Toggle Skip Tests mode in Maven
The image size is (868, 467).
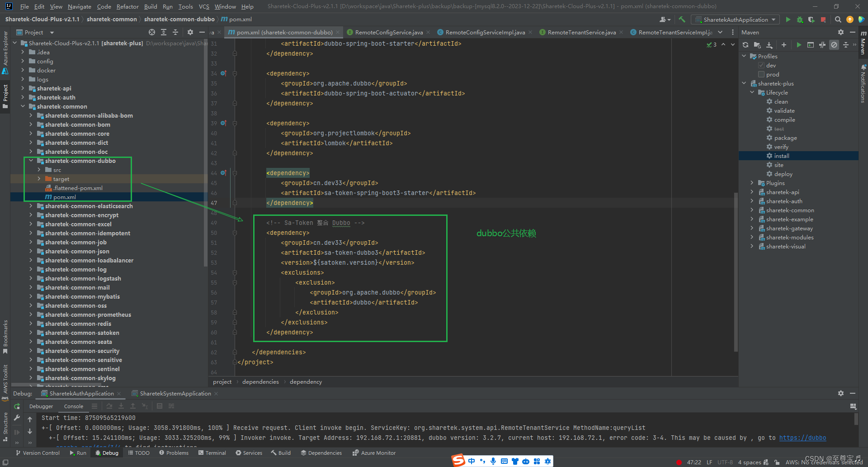(834, 45)
